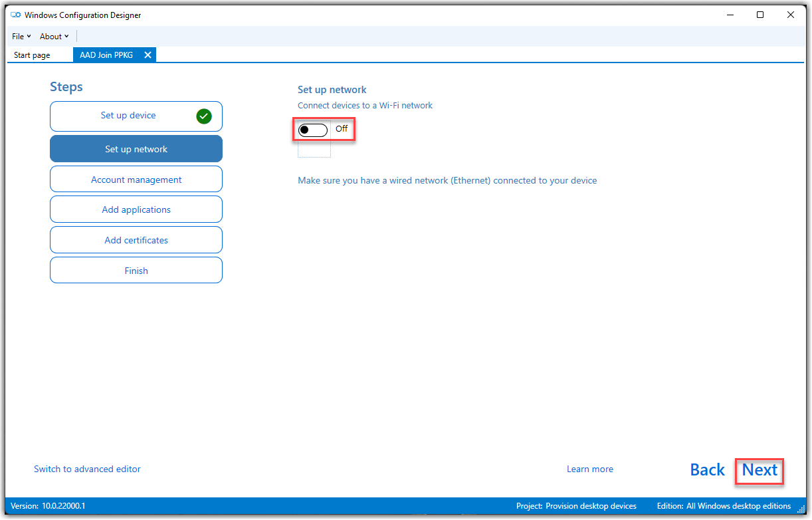Click the Windows Configuration Designer app icon
This screenshot has height=520, width=812.
pyautogui.click(x=16, y=15)
